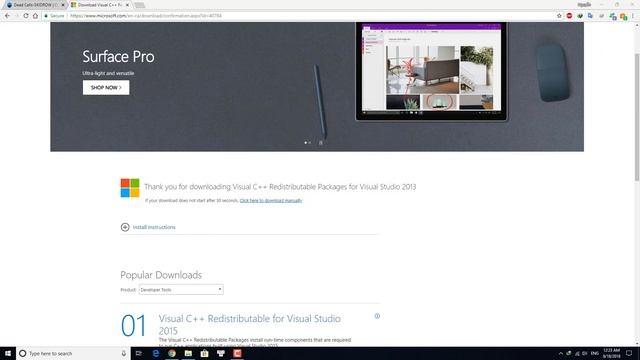Open a new browser tab
Image resolution: width=640 pixels, height=360 pixels.
click(140, 5)
